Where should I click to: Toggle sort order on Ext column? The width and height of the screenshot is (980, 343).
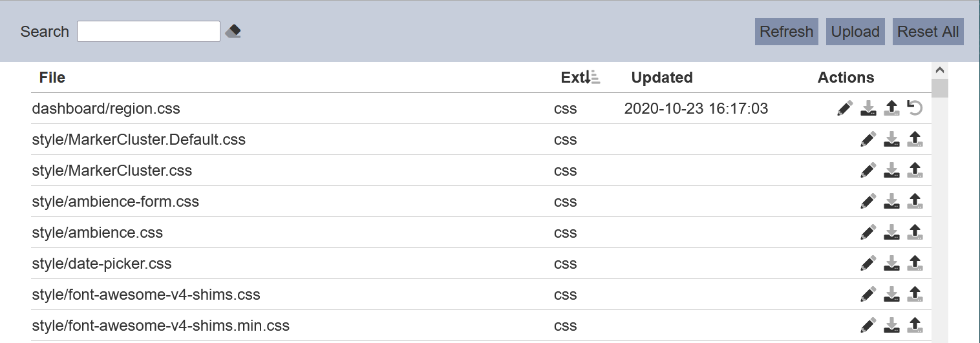tap(581, 78)
